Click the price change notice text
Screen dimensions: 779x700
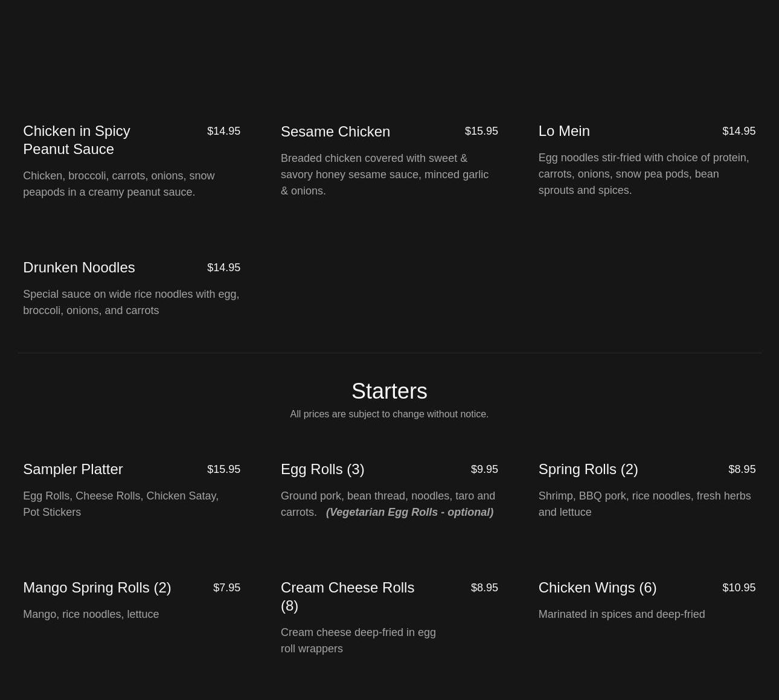coord(389,414)
